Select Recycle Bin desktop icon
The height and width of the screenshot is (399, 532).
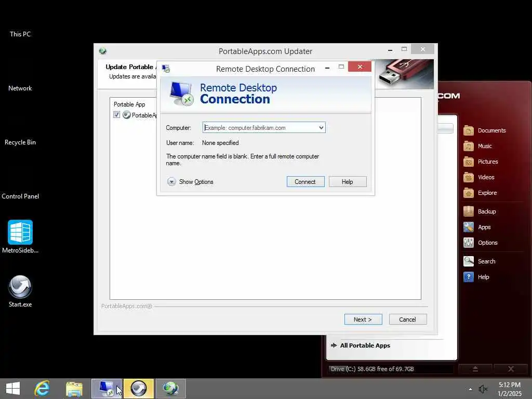click(20, 142)
